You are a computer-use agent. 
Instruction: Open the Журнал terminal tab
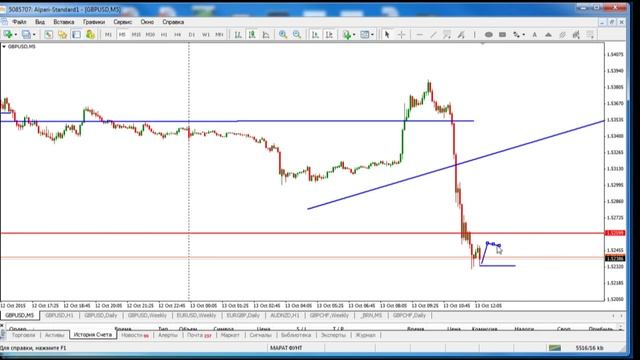pyautogui.click(x=365, y=335)
